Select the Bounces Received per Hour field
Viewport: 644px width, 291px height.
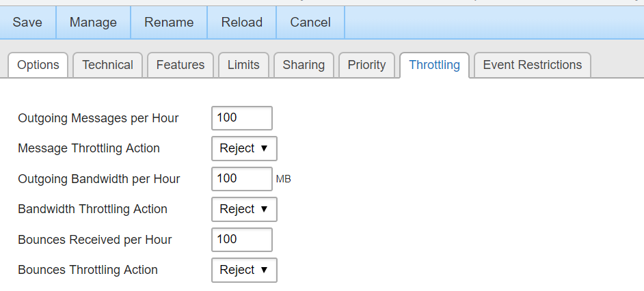(242, 240)
